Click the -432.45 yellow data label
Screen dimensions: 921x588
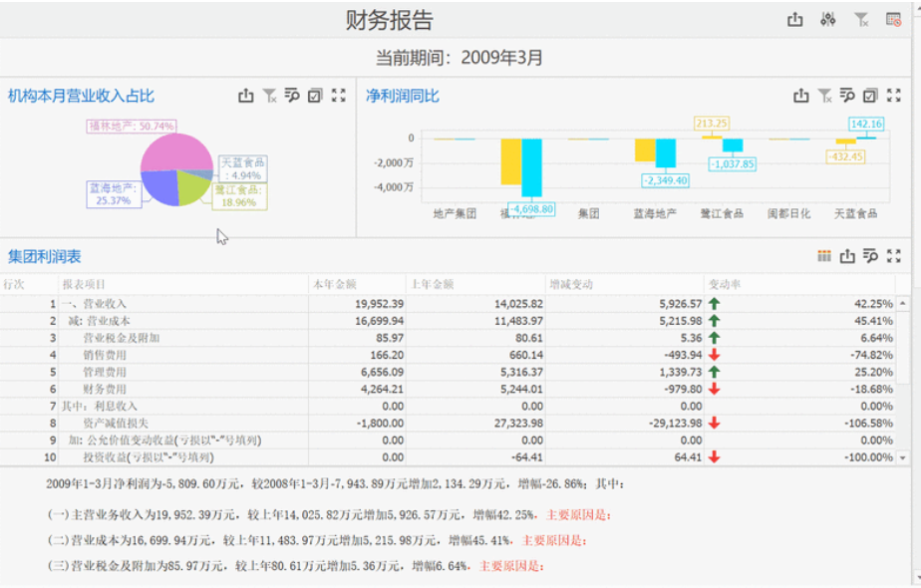[x=845, y=156]
